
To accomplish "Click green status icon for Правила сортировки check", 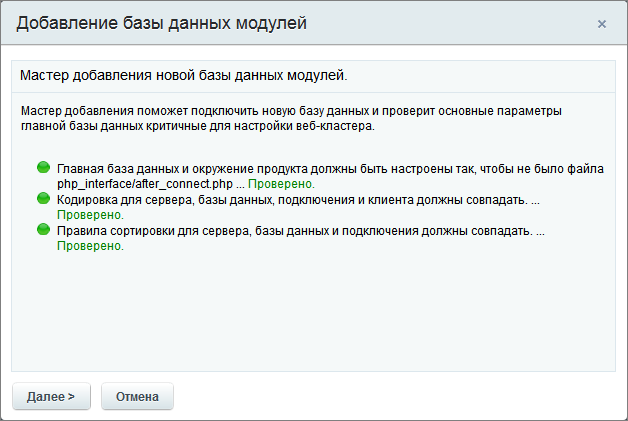I will click(43, 229).
